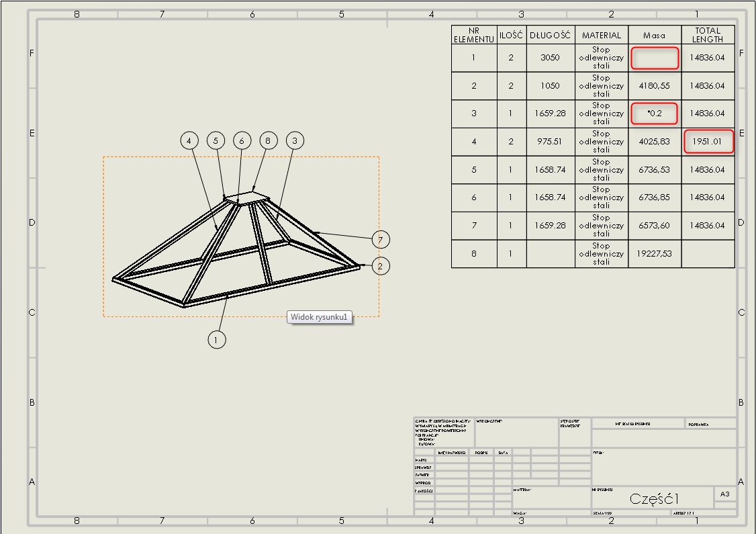
Task: Click the A3 sheet size field
Action: tap(725, 493)
